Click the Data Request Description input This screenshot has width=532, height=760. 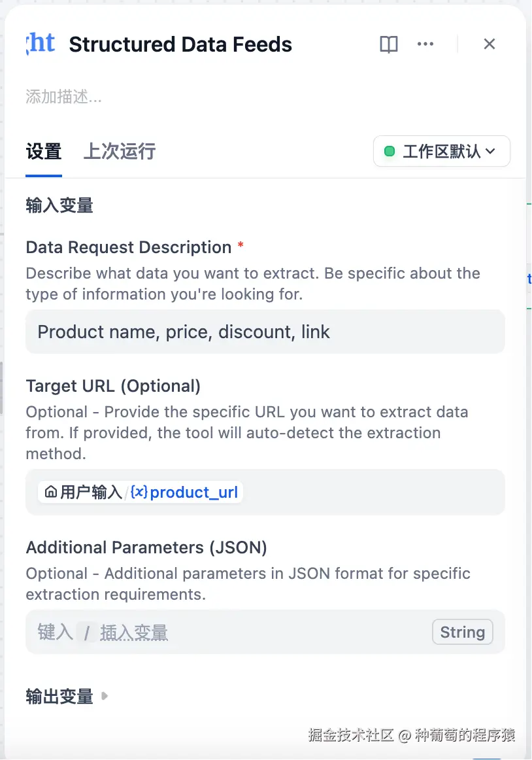tap(265, 332)
